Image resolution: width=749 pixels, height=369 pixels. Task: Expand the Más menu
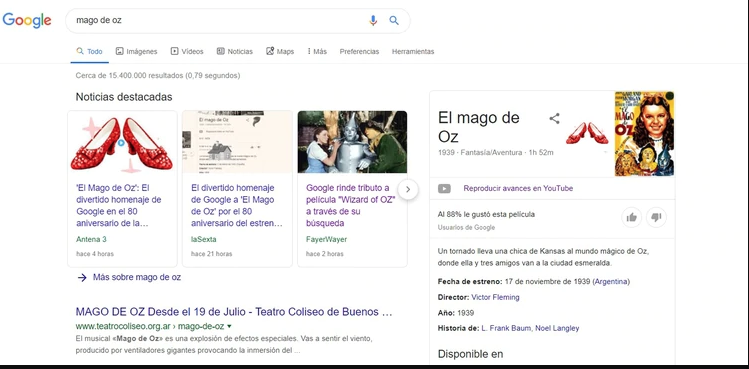click(317, 52)
